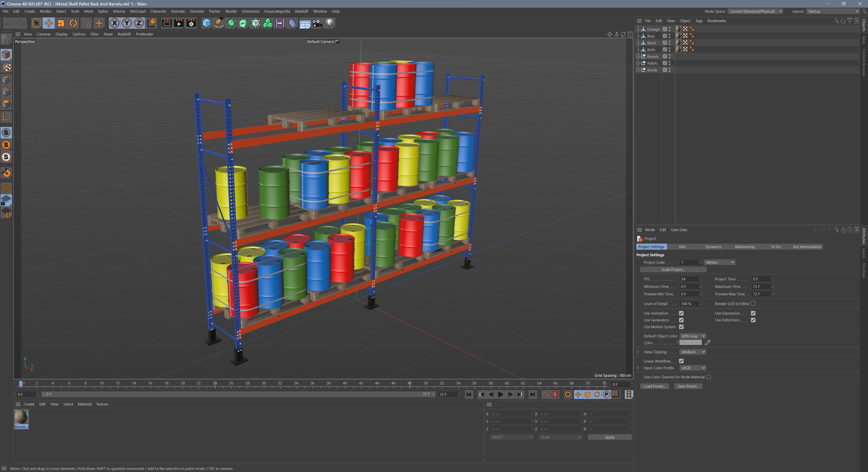This screenshot has width=868, height=472.
Task: Select the Live Selection tool
Action: [36, 23]
